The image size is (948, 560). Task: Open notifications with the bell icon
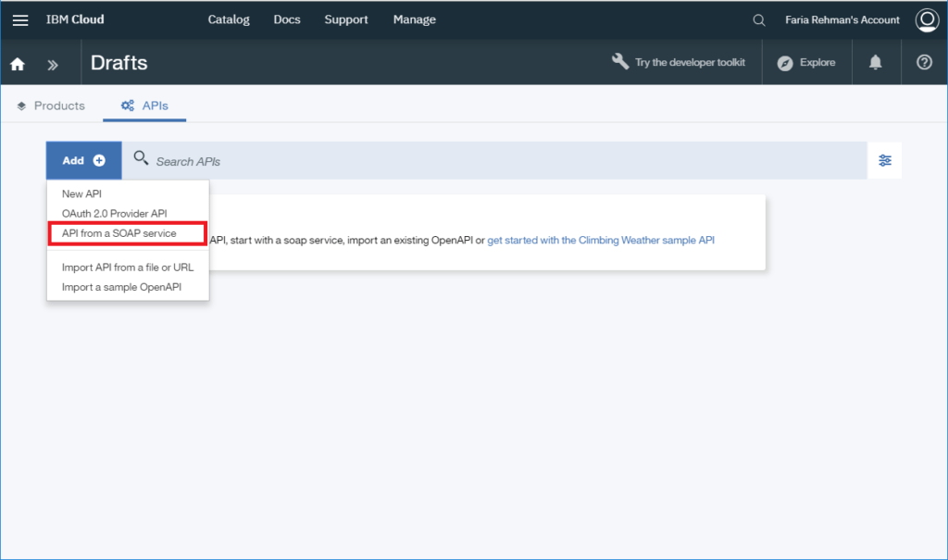[x=876, y=62]
